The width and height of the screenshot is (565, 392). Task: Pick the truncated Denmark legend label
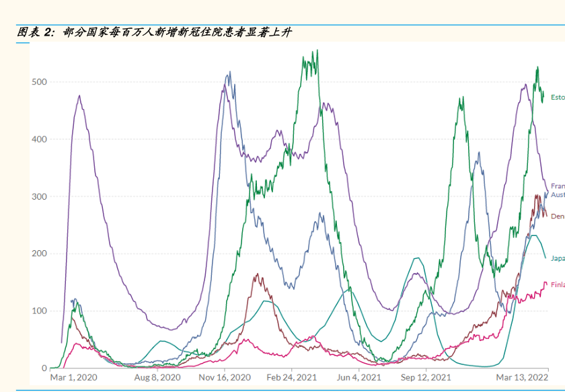(558, 217)
